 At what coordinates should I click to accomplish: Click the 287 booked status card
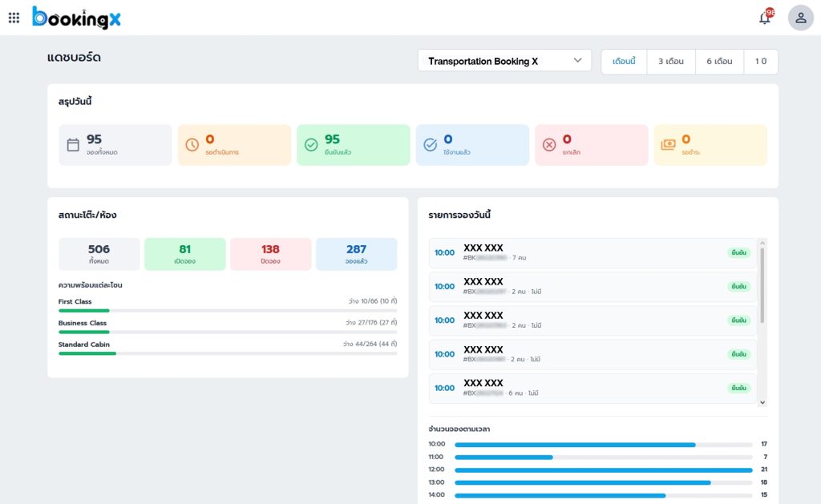coord(356,254)
